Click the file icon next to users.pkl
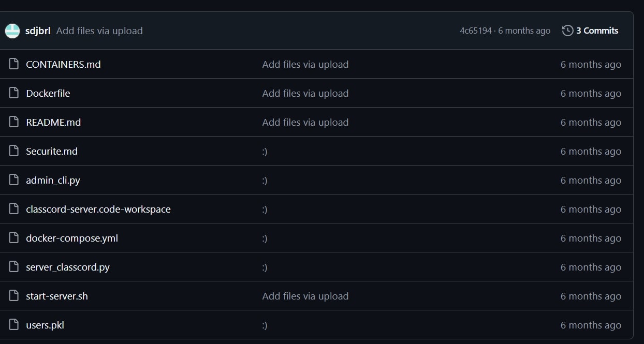 14,325
